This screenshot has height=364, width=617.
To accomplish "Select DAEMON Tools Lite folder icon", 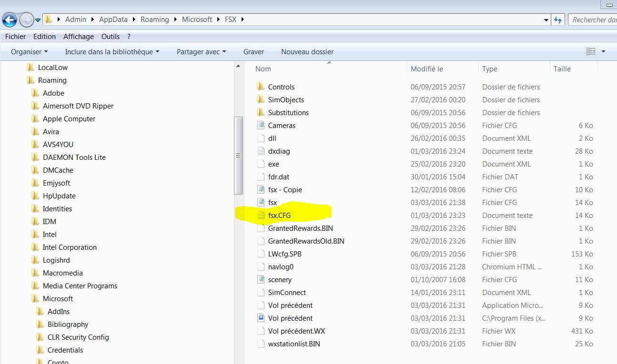I will pos(35,157).
